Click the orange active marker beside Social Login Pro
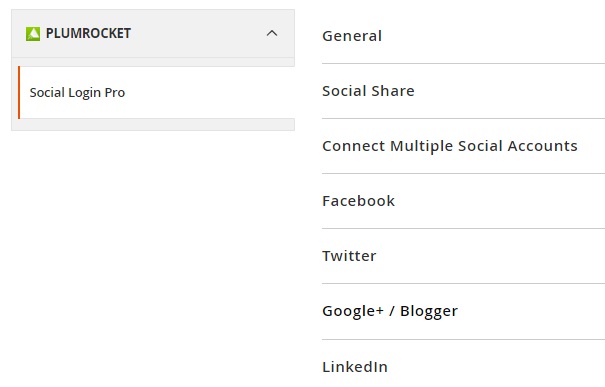The height and width of the screenshot is (387, 605). (x=19, y=92)
